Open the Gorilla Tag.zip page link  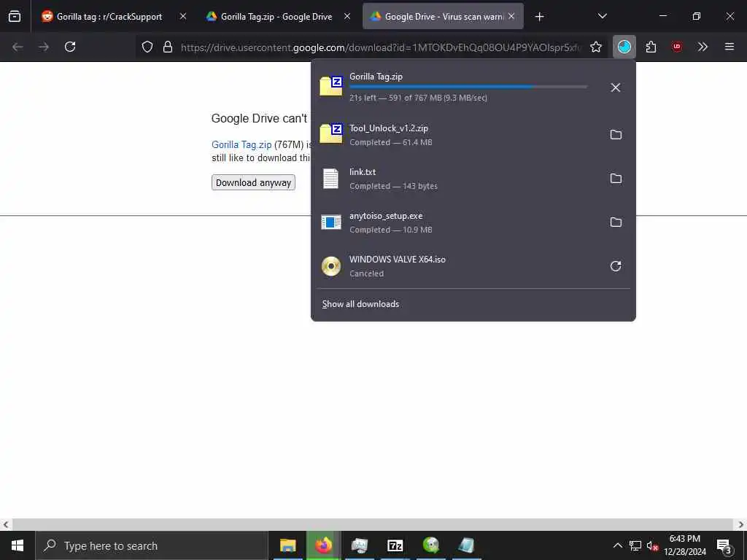[x=241, y=145]
